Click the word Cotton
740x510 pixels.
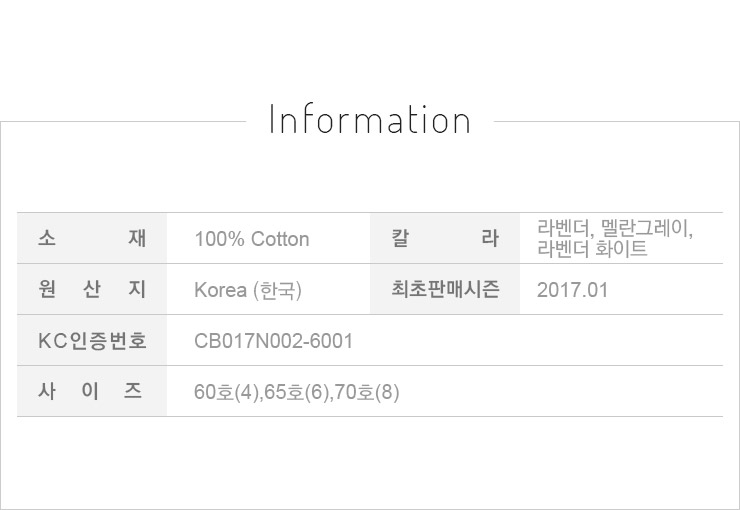280,239
